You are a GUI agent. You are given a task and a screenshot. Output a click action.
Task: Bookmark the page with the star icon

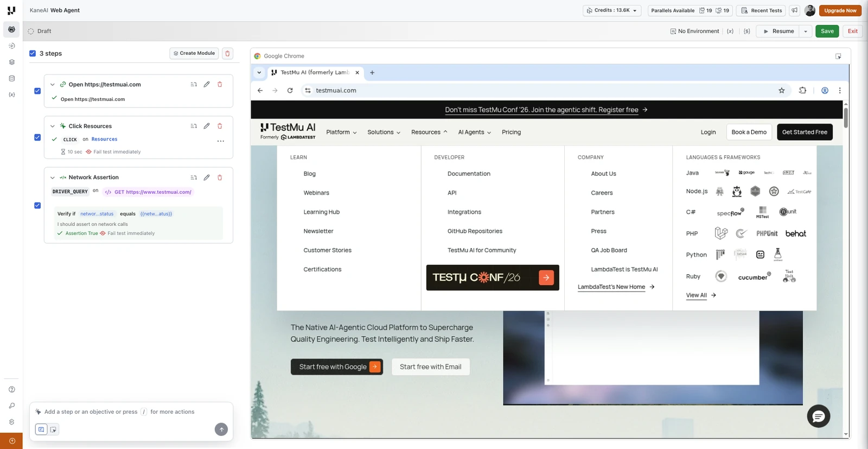point(782,91)
